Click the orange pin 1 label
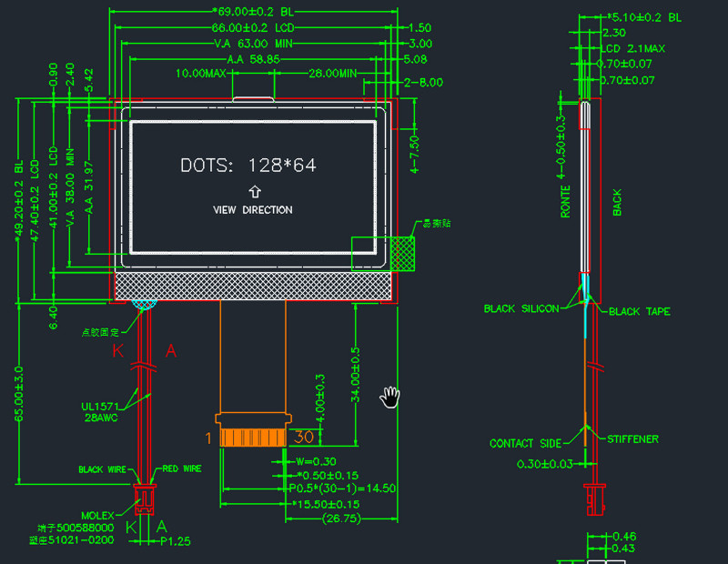 pos(208,438)
